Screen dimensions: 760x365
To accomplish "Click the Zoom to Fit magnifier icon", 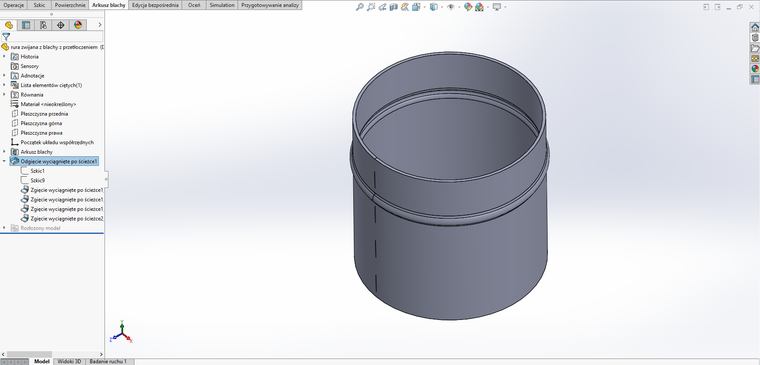I will (360, 7).
